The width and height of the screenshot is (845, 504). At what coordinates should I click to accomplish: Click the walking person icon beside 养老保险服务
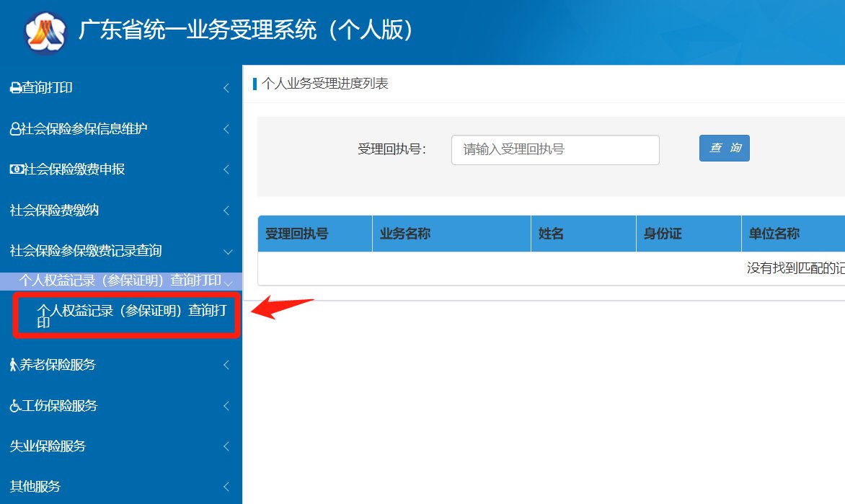(14, 365)
